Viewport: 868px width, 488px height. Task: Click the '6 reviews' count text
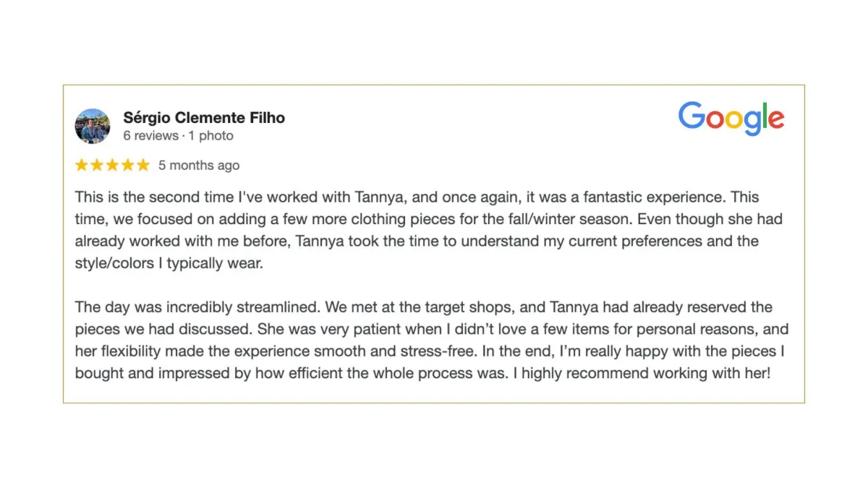pos(150,136)
